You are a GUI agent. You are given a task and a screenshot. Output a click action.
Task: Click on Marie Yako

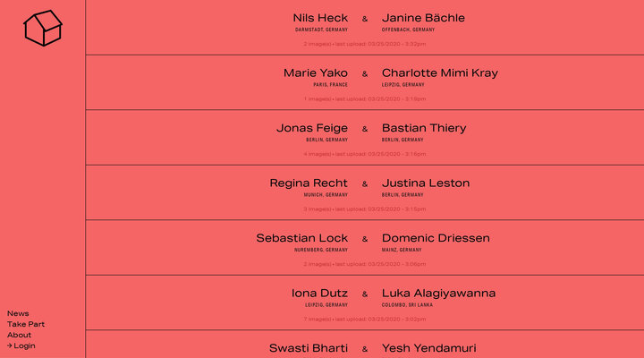pos(316,73)
